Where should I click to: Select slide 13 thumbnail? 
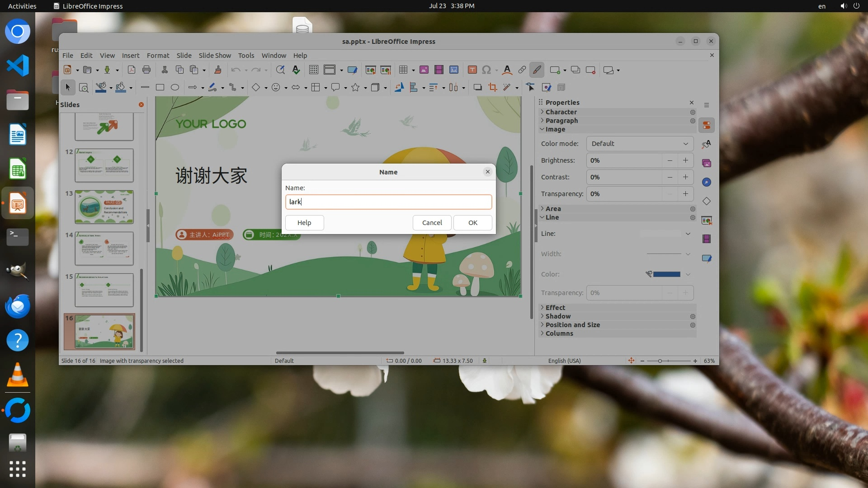pyautogui.click(x=104, y=207)
